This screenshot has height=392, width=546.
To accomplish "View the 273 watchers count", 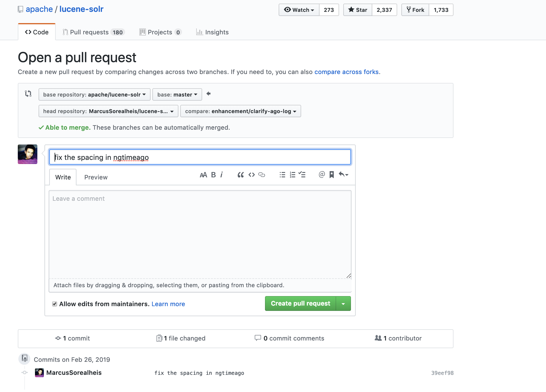I will [x=329, y=10].
